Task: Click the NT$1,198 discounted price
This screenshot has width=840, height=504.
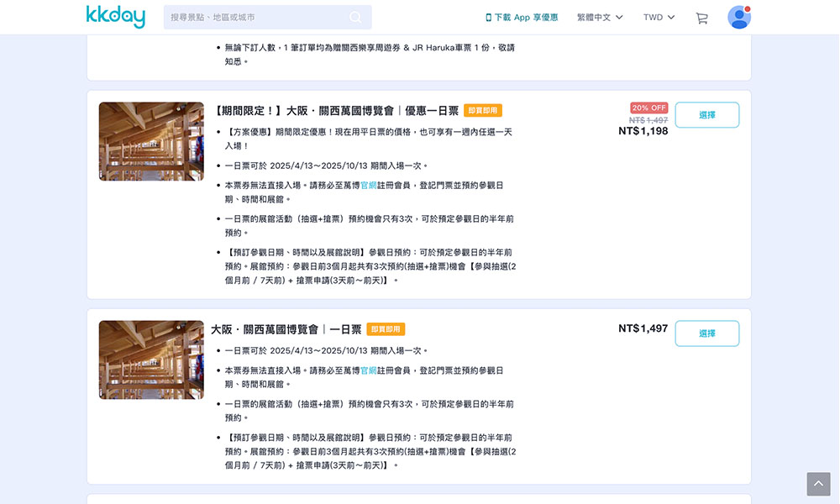Action: pos(643,131)
